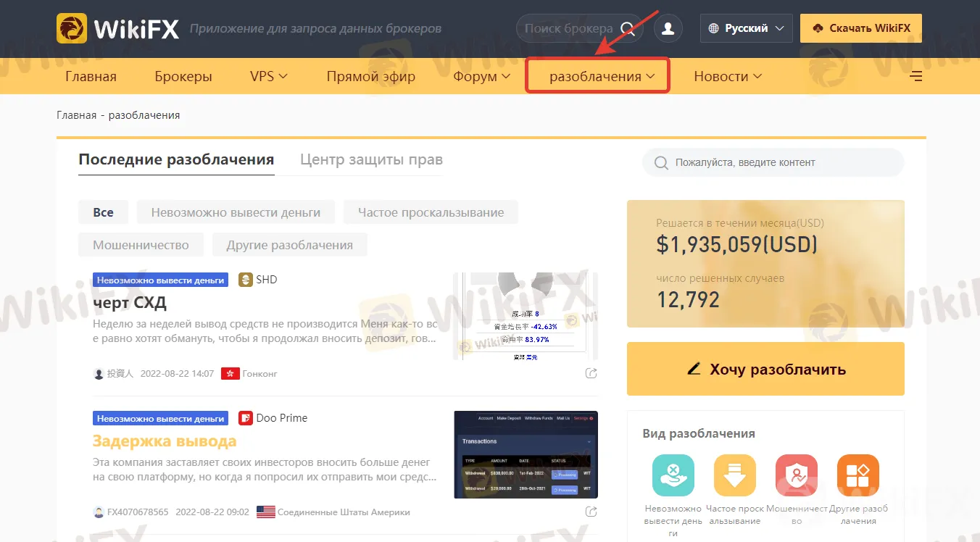
Task: Expand the Форум menu
Action: (482, 76)
